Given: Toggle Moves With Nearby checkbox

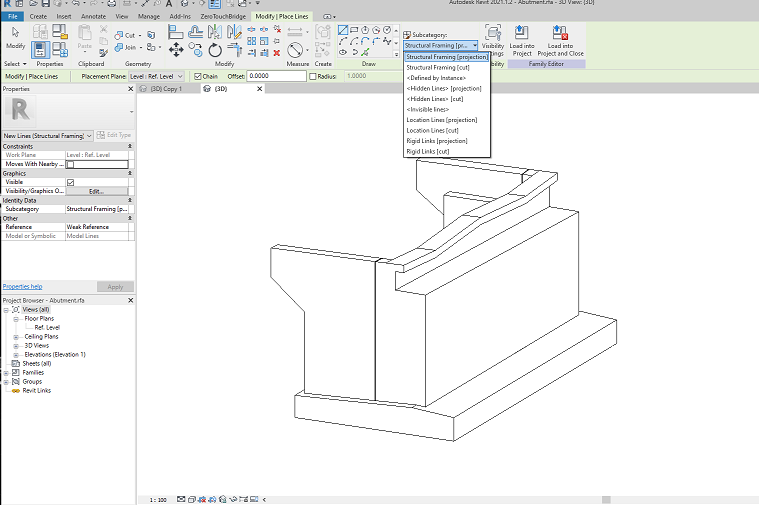Looking at the screenshot, I should click(x=71, y=165).
